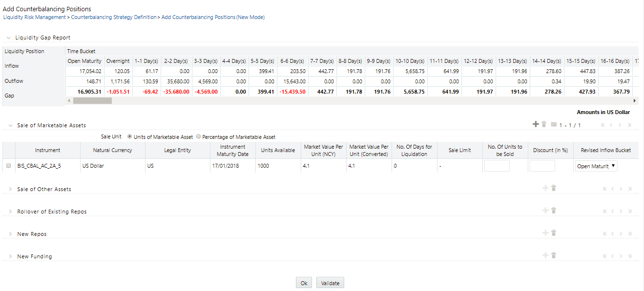Go to next page of New Repos
Screen dimensions: 644x291
[x=621, y=234]
